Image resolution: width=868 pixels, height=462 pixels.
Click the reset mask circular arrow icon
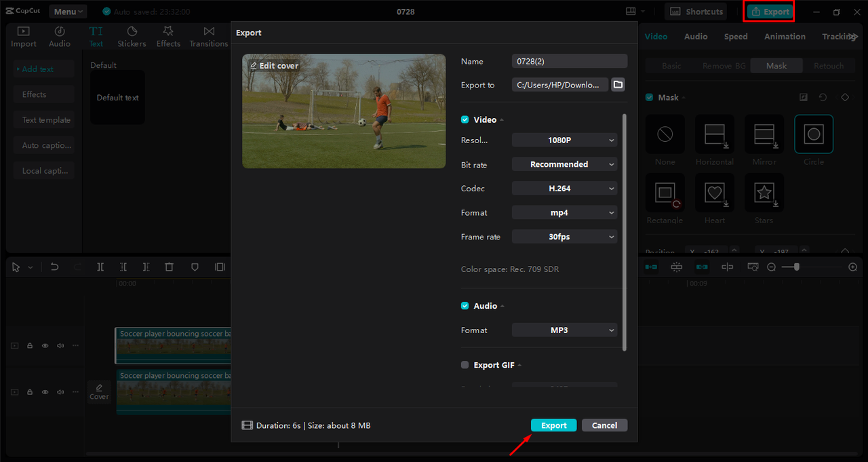point(823,98)
